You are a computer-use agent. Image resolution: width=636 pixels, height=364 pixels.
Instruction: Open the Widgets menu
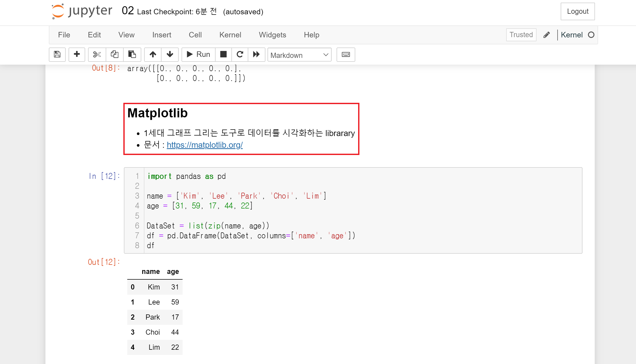[272, 35]
